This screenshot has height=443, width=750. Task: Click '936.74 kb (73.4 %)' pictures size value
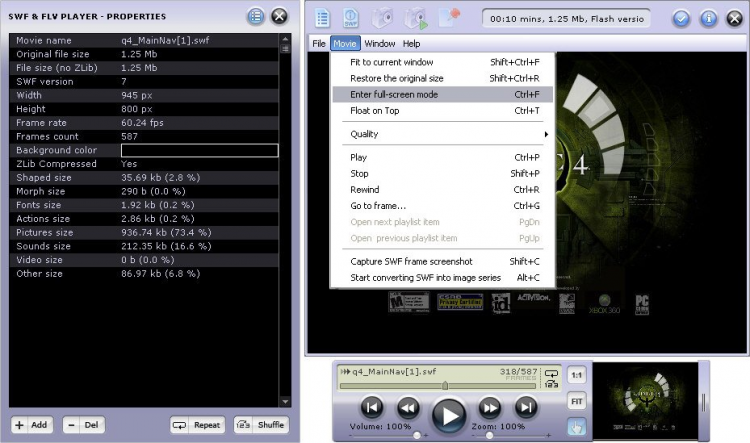166,233
